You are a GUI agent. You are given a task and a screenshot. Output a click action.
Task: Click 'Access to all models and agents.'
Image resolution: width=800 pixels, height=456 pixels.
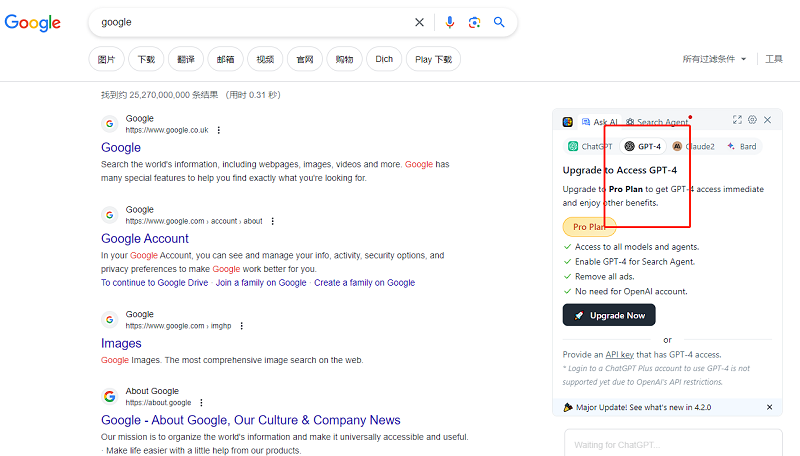[637, 247]
